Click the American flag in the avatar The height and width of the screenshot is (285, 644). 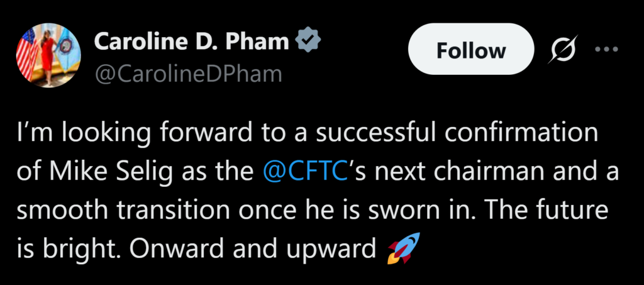pyautogui.click(x=26, y=53)
